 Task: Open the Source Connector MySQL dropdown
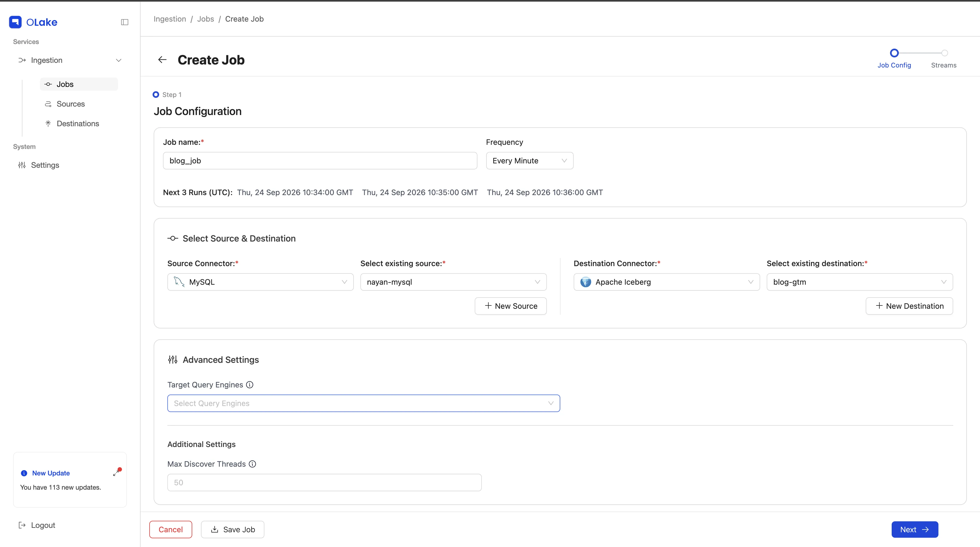click(x=260, y=282)
